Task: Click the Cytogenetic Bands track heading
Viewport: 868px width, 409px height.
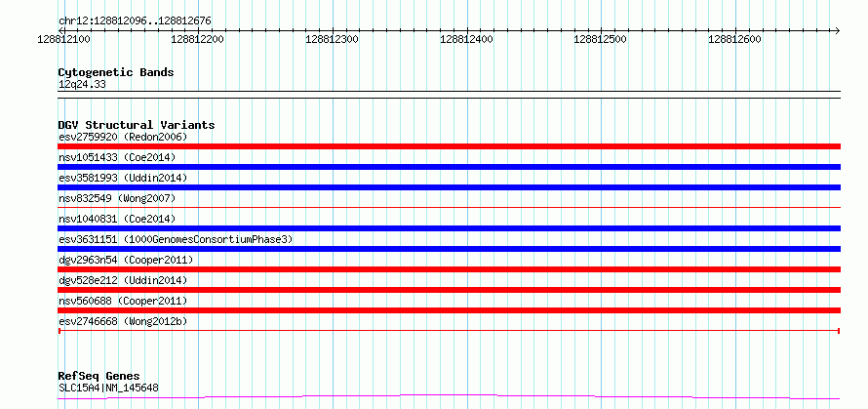Action: [x=116, y=72]
